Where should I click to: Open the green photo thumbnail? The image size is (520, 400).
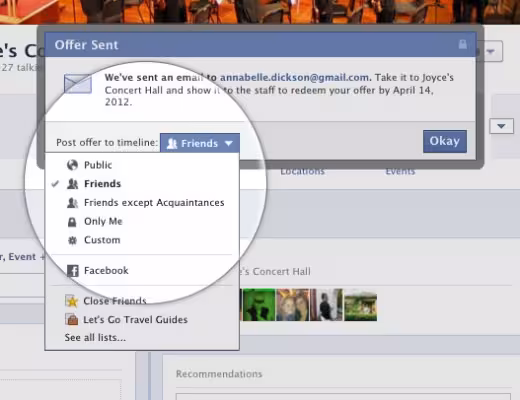pos(258,305)
